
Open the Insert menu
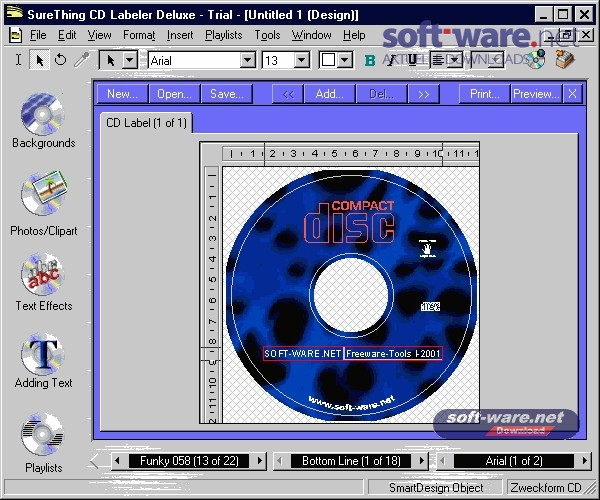click(x=180, y=35)
